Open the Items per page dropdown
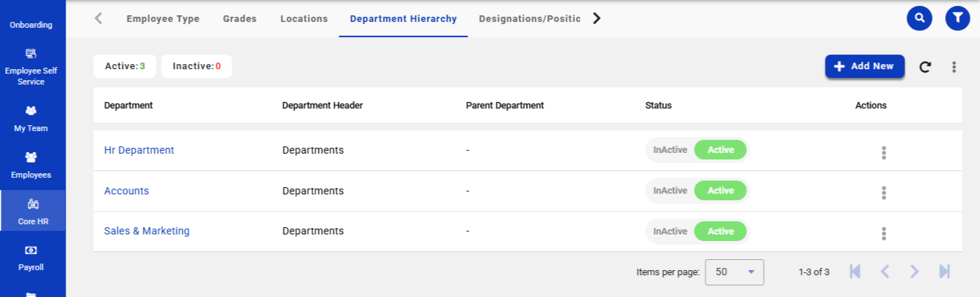The height and width of the screenshot is (297, 980). pyautogui.click(x=734, y=272)
